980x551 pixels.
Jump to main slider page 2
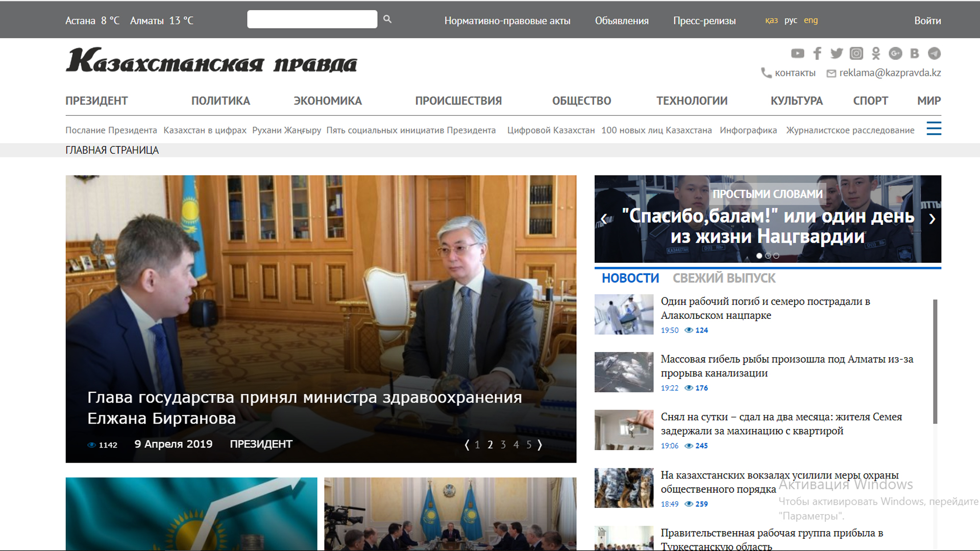(490, 445)
